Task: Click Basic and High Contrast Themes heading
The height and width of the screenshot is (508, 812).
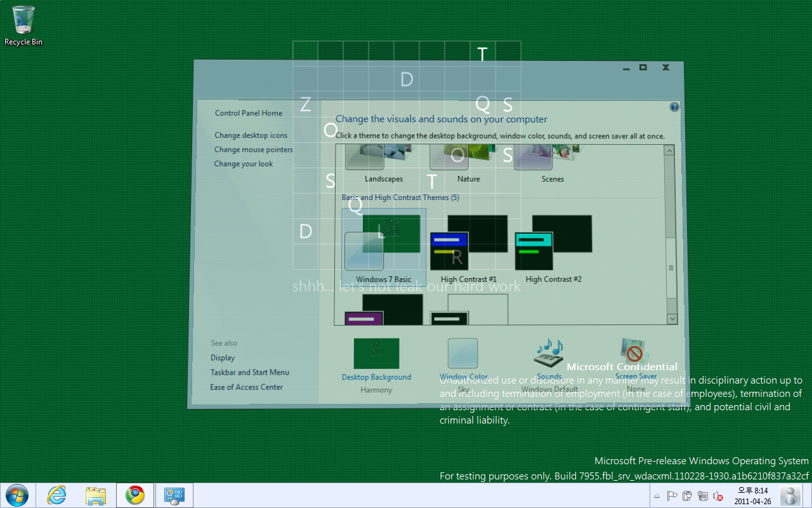Action: pos(400,197)
